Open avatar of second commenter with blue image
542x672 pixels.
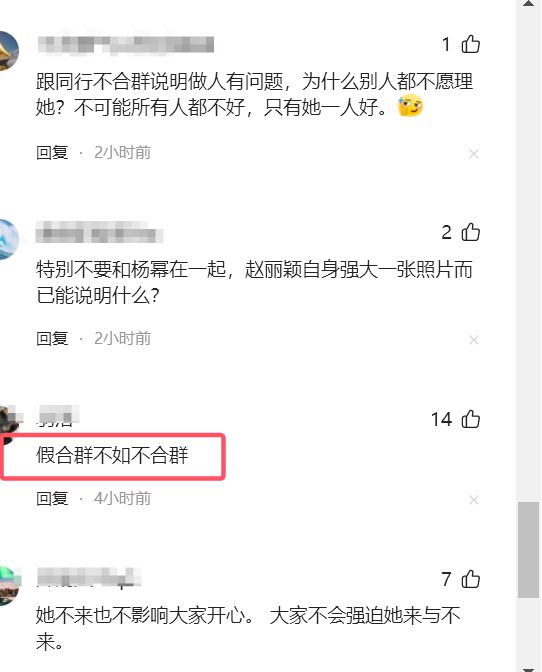[x=9, y=239]
